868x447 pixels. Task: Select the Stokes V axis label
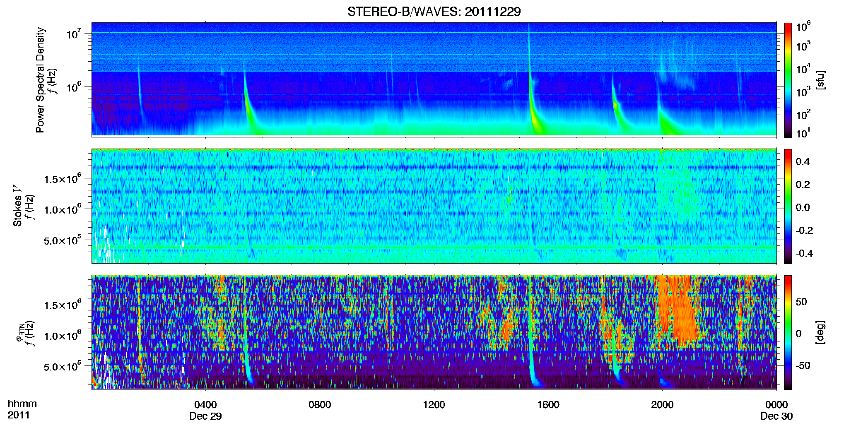coord(17,206)
